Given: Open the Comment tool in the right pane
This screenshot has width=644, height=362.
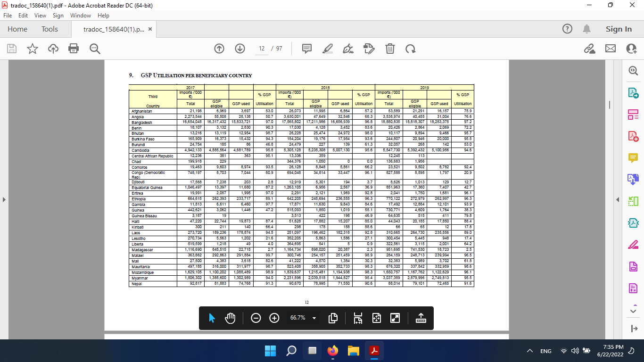Looking at the screenshot, I should [633, 157].
